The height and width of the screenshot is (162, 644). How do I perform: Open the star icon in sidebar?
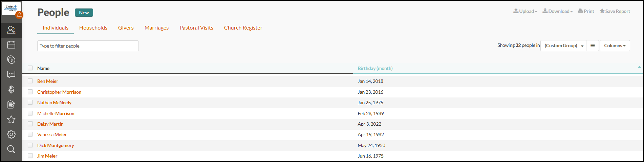[11, 120]
